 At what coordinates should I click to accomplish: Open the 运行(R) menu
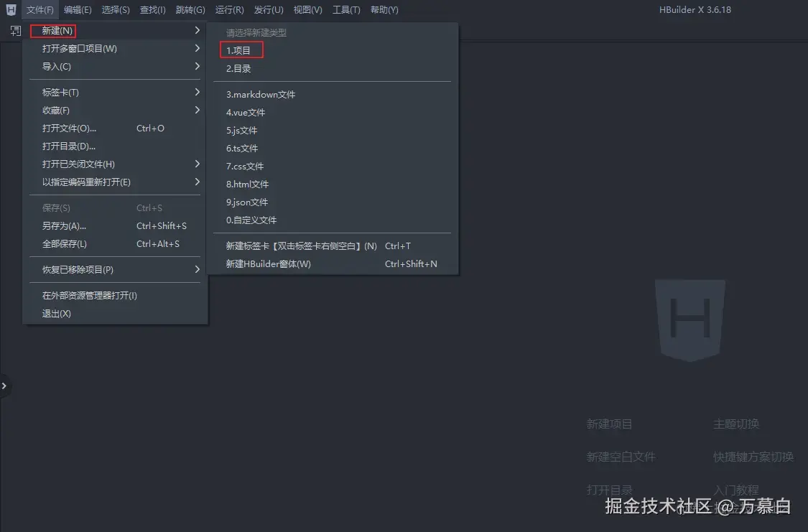(x=229, y=10)
